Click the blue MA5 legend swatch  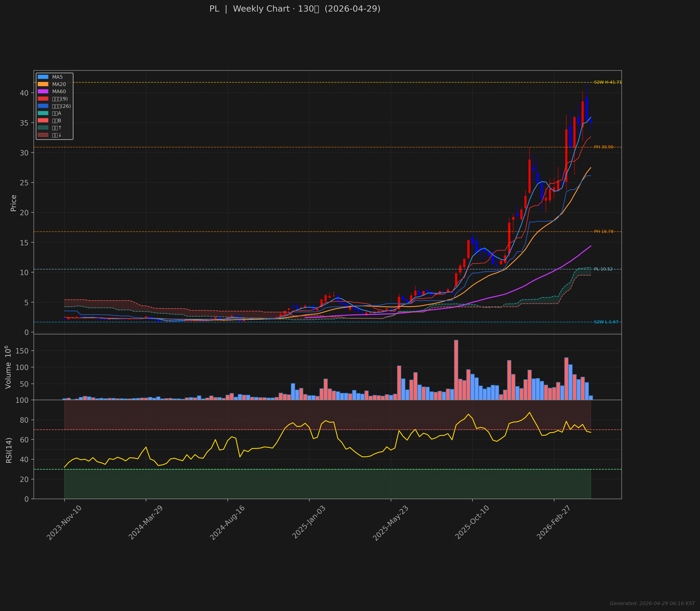pyautogui.click(x=43, y=77)
